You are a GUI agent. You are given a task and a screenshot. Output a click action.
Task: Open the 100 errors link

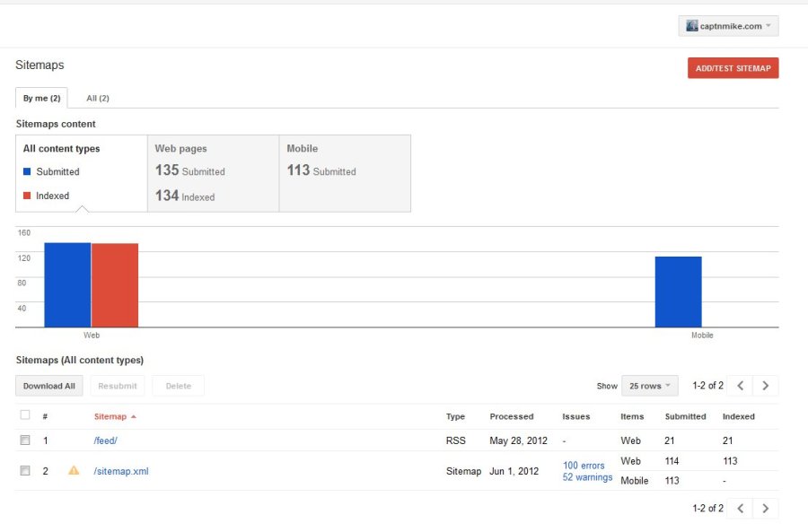pyautogui.click(x=584, y=466)
